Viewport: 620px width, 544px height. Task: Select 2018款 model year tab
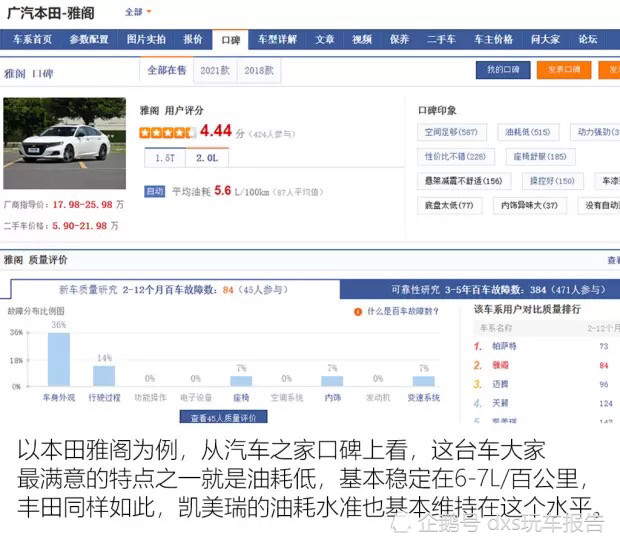point(259,71)
